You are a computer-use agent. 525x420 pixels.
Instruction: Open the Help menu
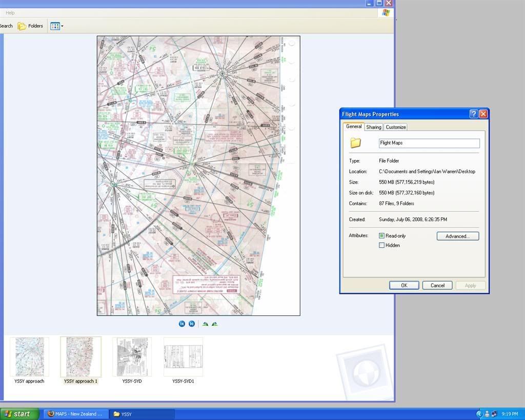coord(10,13)
